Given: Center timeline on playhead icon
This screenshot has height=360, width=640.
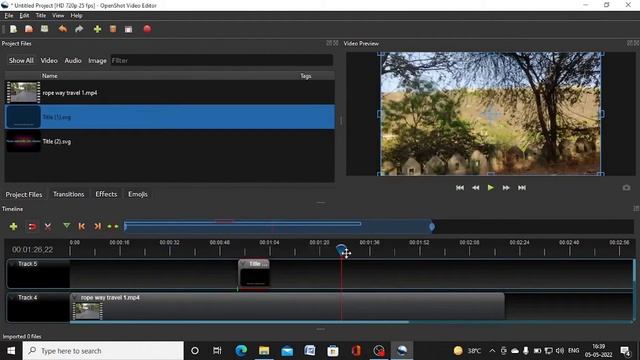Looking at the screenshot, I should point(113,226).
